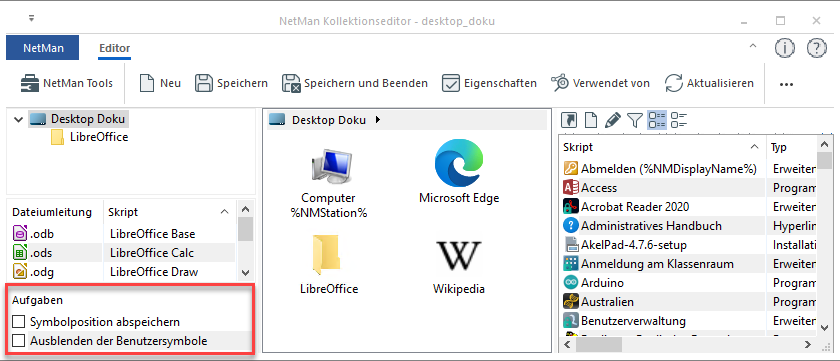Sort the script list by Skript header
The image size is (840, 361).
(x=663, y=147)
